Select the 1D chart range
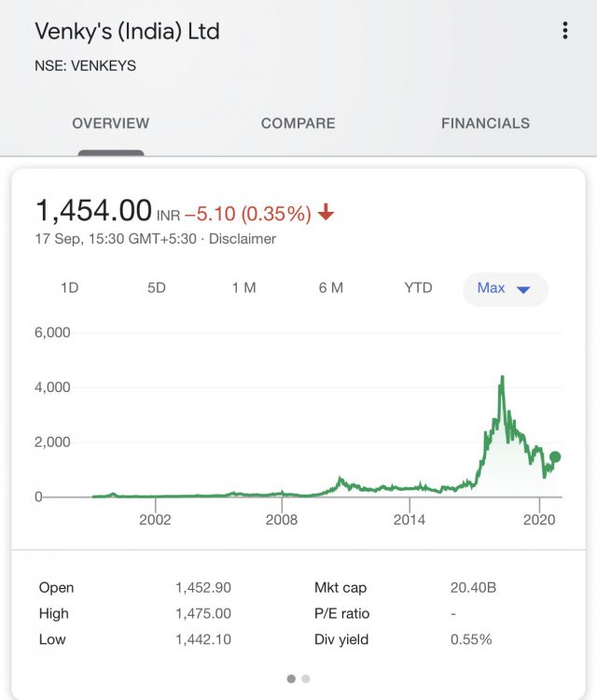The height and width of the screenshot is (700, 597). pos(69,288)
